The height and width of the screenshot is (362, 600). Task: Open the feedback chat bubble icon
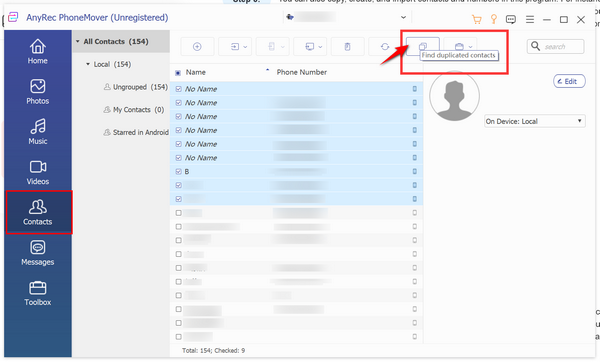point(510,19)
